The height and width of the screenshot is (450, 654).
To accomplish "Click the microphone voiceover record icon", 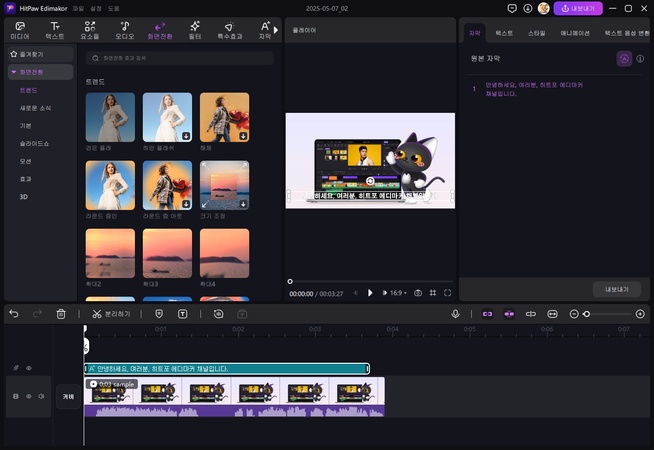I will tap(456, 314).
